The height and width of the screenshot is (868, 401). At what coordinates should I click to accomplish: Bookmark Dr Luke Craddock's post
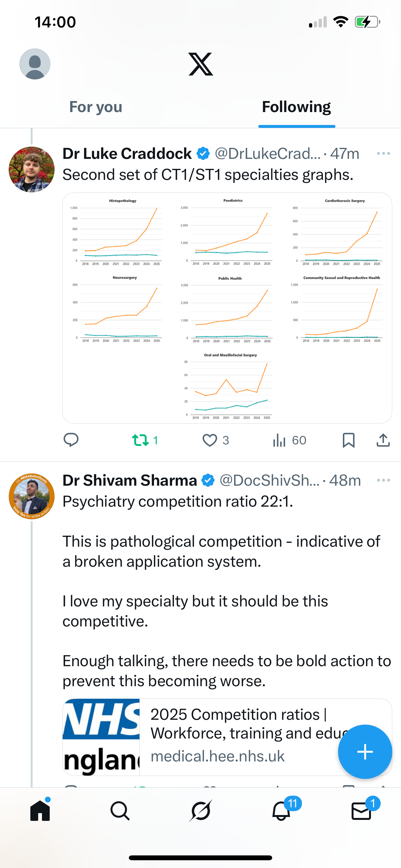pos(348,440)
